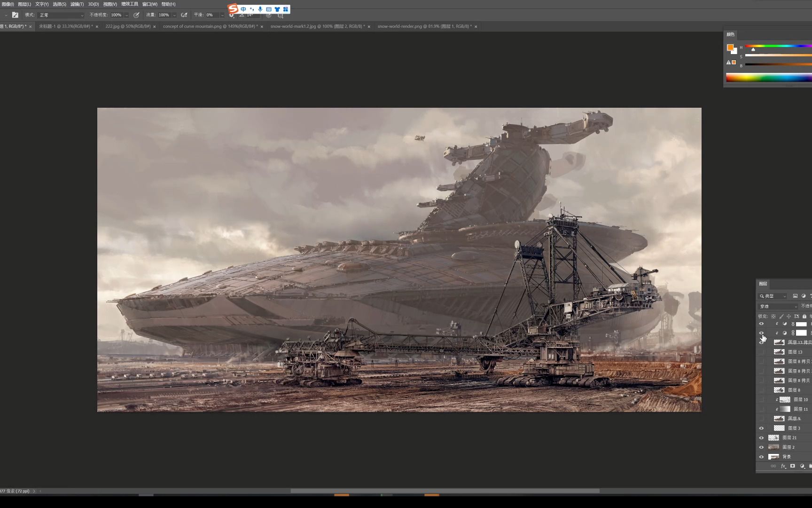Show 图层 9 by clicking its visibility box

pyautogui.click(x=761, y=419)
